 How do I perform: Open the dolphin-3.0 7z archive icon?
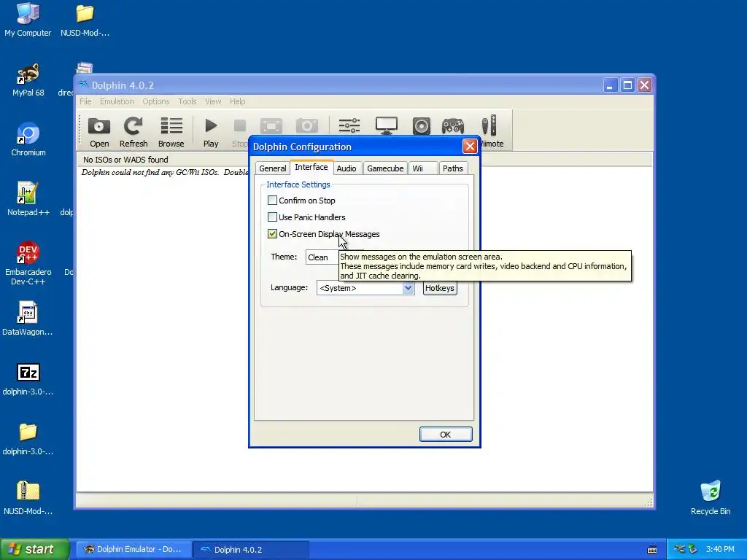[28, 378]
